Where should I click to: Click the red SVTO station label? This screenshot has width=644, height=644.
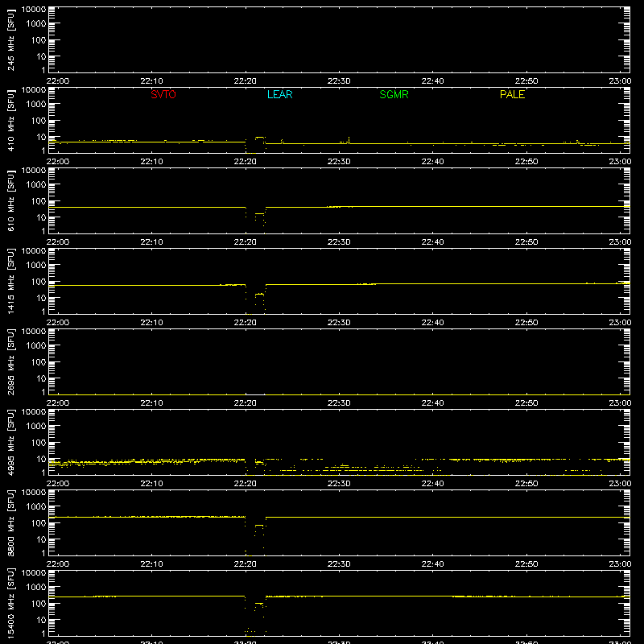click(163, 94)
